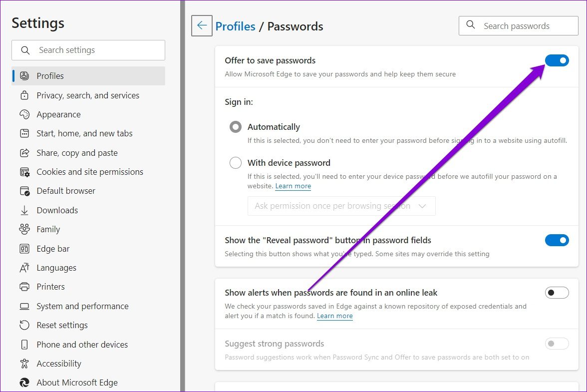Focus the Search passwords field
Viewport: 587px width, 392px height.
pyautogui.click(x=519, y=26)
